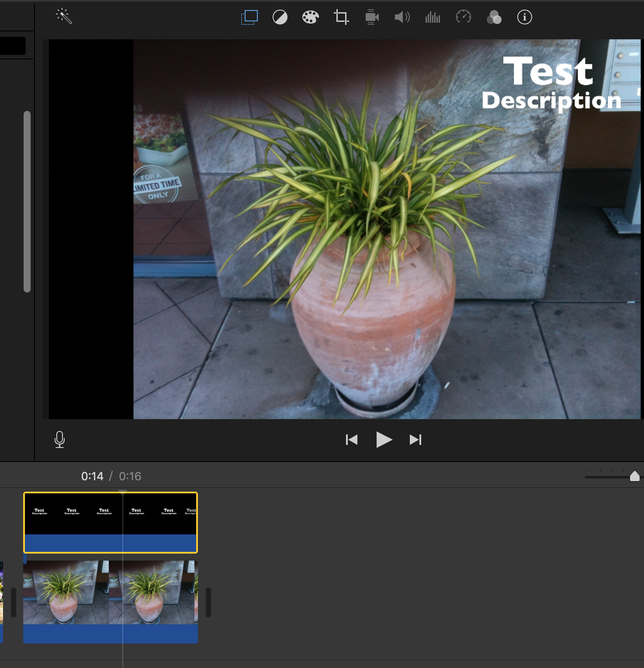The image size is (644, 668).
Task: Open the color balance icon
Action: 280,17
